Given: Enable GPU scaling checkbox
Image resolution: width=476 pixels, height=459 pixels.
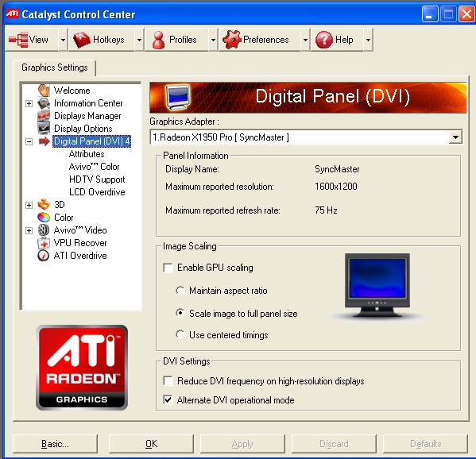Looking at the screenshot, I should [168, 268].
